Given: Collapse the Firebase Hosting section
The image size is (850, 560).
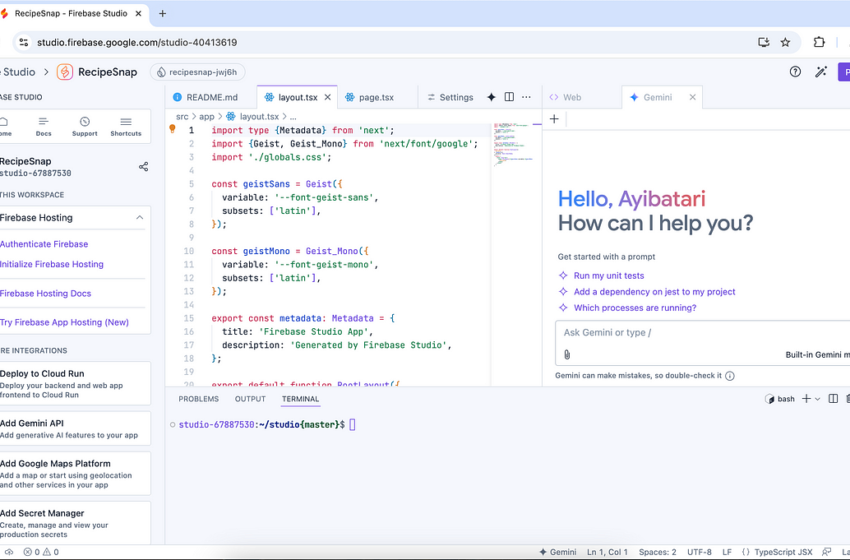Looking at the screenshot, I should coord(139,217).
